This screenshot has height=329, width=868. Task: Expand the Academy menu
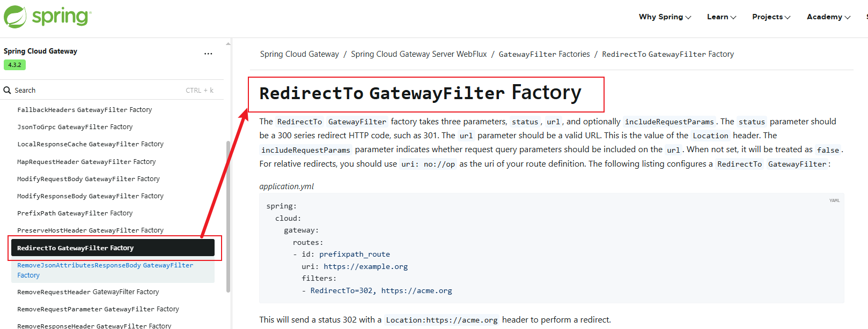[x=828, y=17]
